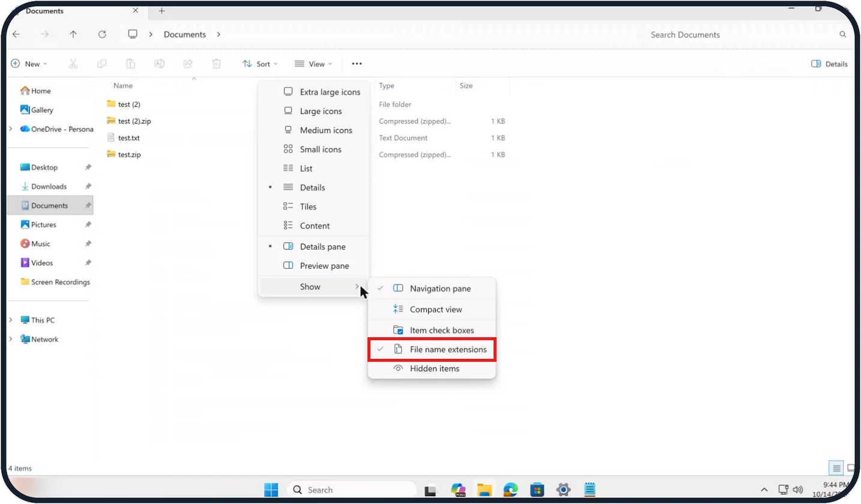This screenshot has height=504, width=861.
Task: Choose Extra large icons view
Action: click(x=313, y=92)
